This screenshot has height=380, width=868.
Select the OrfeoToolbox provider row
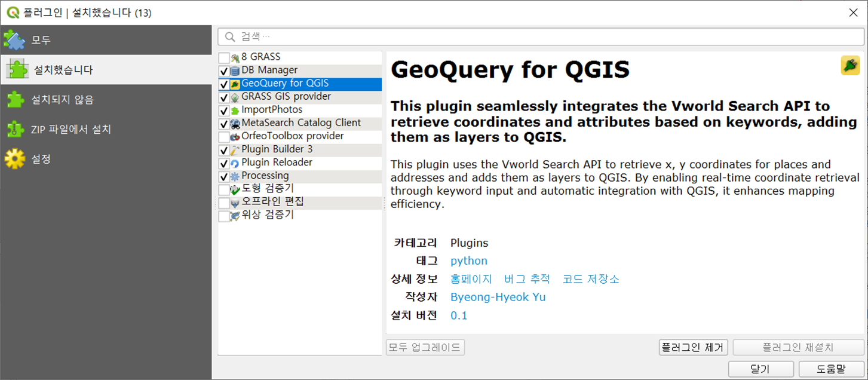(x=300, y=136)
